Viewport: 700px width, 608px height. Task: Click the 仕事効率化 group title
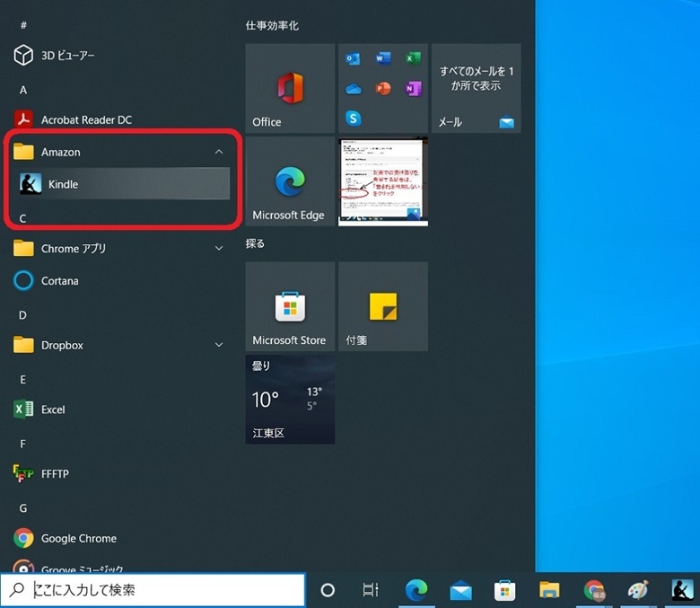coord(272,25)
